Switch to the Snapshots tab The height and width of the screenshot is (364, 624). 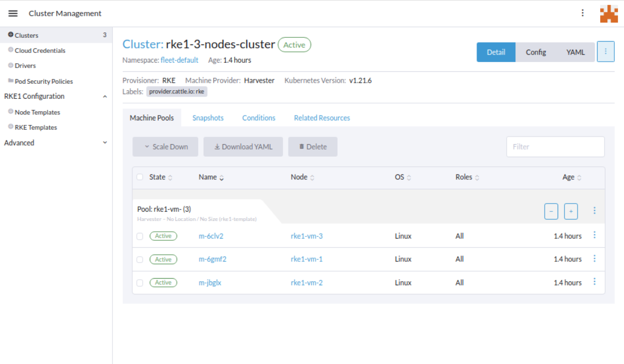pos(208,117)
